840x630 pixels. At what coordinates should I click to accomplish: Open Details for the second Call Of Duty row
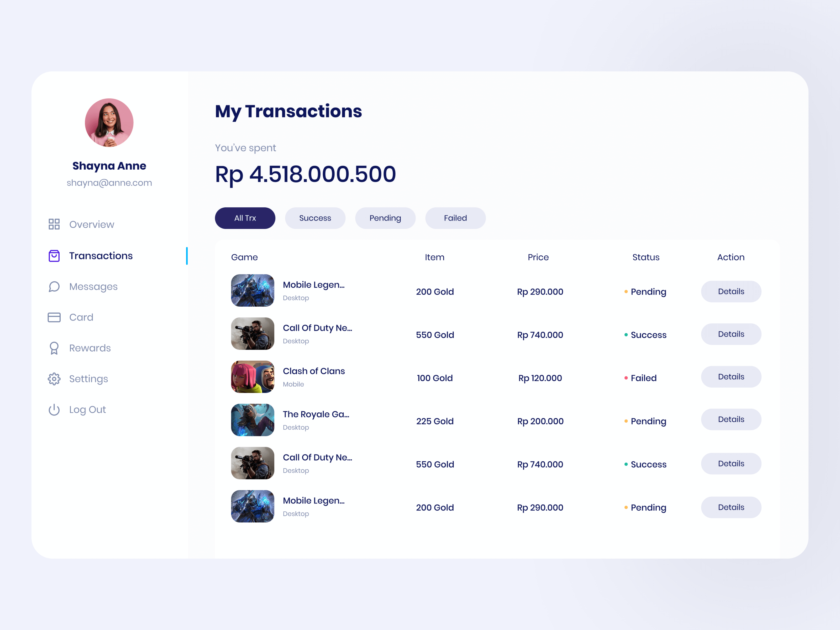731,464
